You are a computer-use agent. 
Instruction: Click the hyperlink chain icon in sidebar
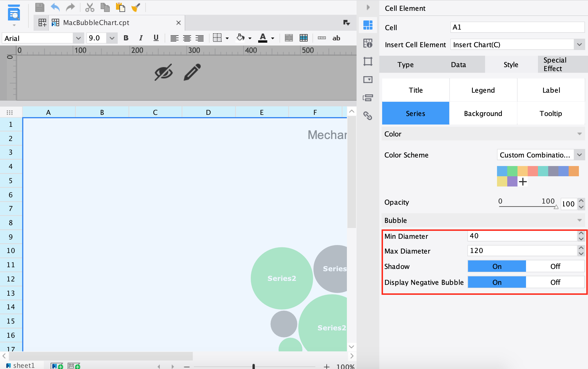click(x=368, y=116)
